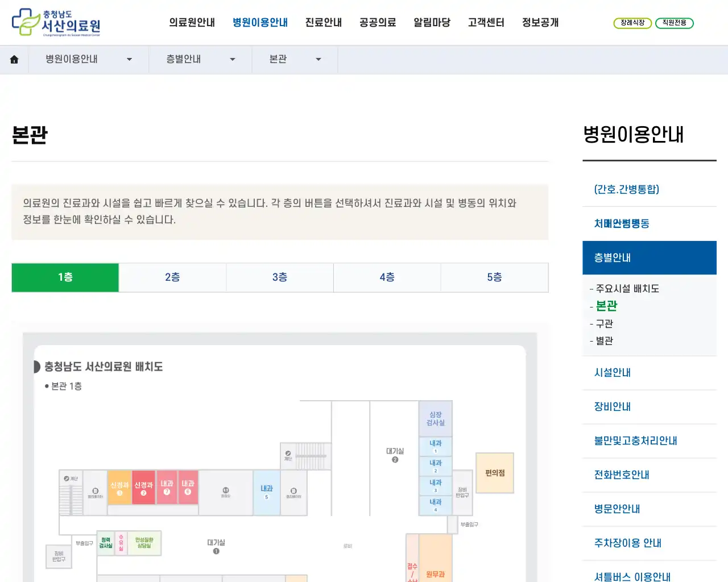
Task: Click orange 신경과 1 room on map
Action: click(x=119, y=488)
